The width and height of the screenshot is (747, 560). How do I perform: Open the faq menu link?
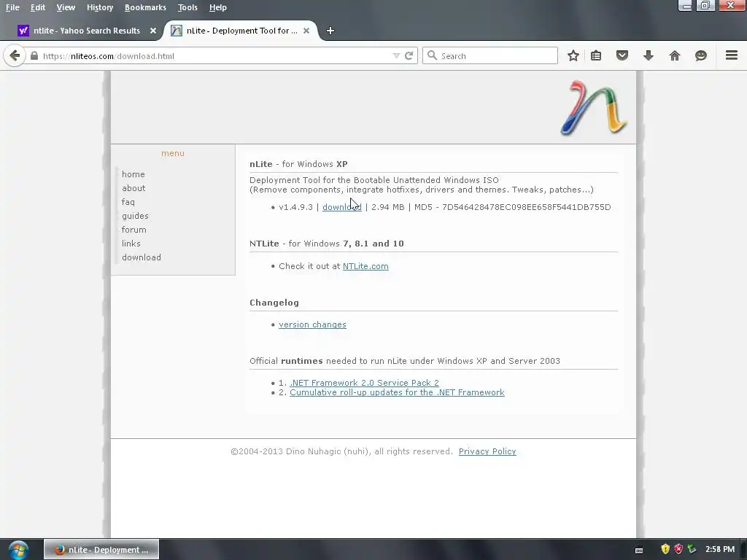(x=128, y=202)
